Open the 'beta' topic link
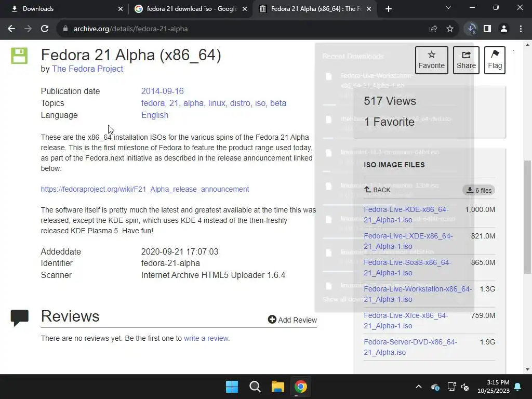The image size is (532, 399). [278, 103]
